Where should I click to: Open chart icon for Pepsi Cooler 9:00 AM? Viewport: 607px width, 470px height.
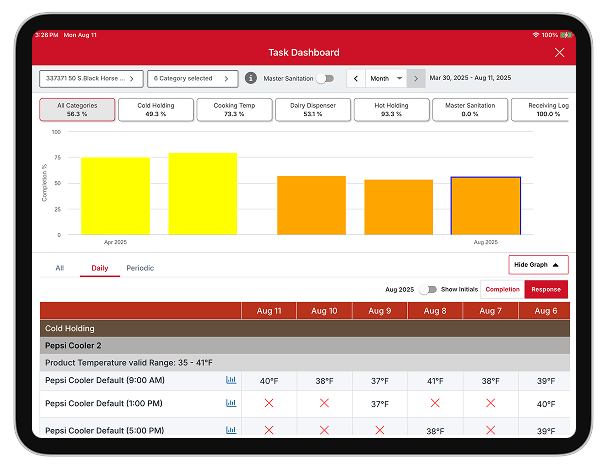pos(231,380)
